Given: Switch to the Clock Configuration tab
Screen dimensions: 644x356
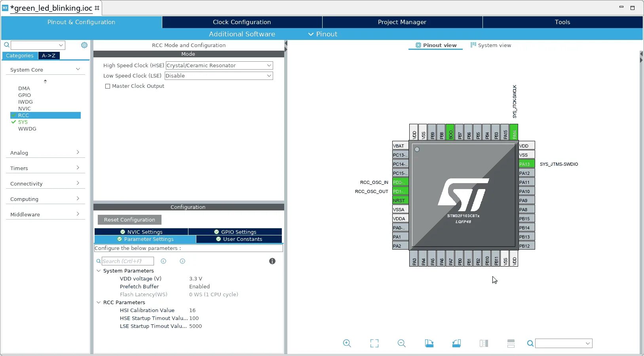Looking at the screenshot, I should pyautogui.click(x=242, y=22).
